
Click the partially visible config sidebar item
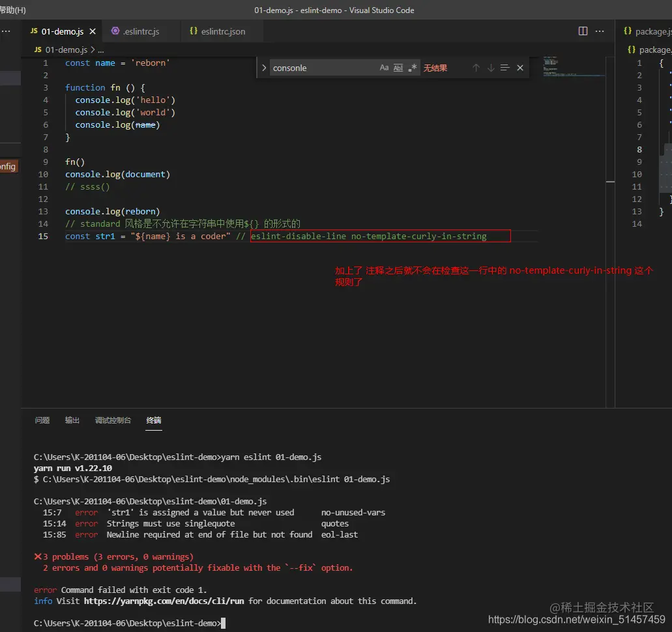point(9,166)
